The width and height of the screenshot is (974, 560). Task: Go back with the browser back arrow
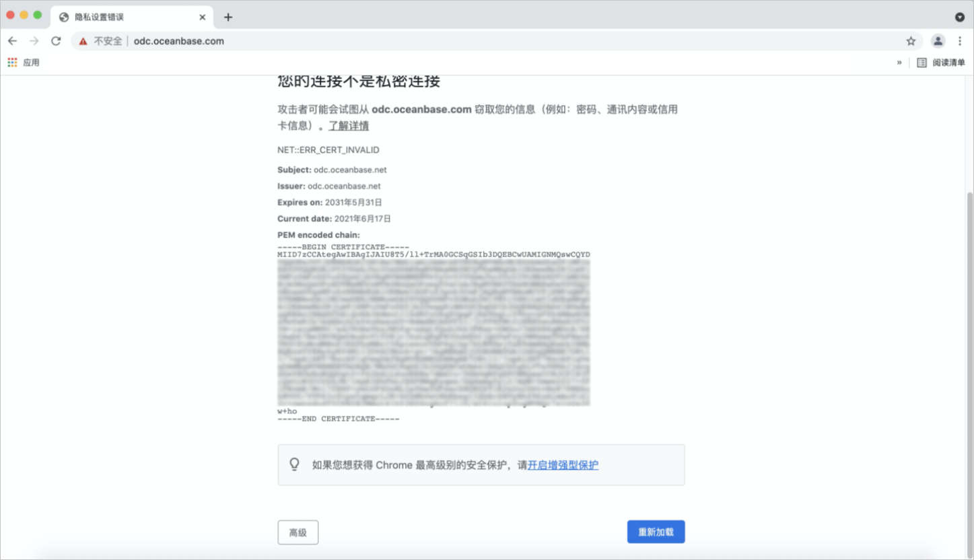click(12, 41)
